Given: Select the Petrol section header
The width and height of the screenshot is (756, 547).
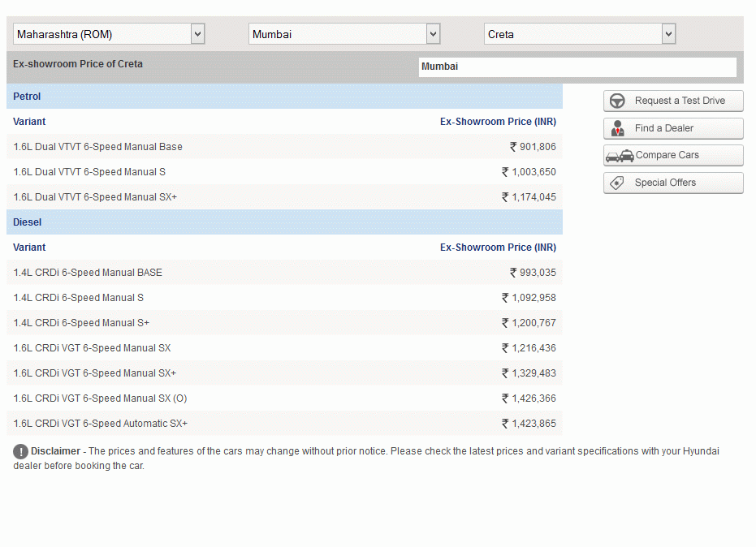Looking at the screenshot, I should [284, 97].
